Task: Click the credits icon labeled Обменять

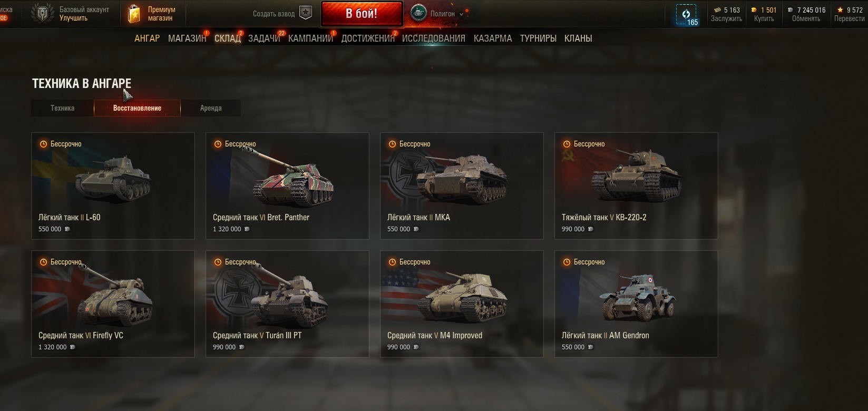Action: point(790,10)
